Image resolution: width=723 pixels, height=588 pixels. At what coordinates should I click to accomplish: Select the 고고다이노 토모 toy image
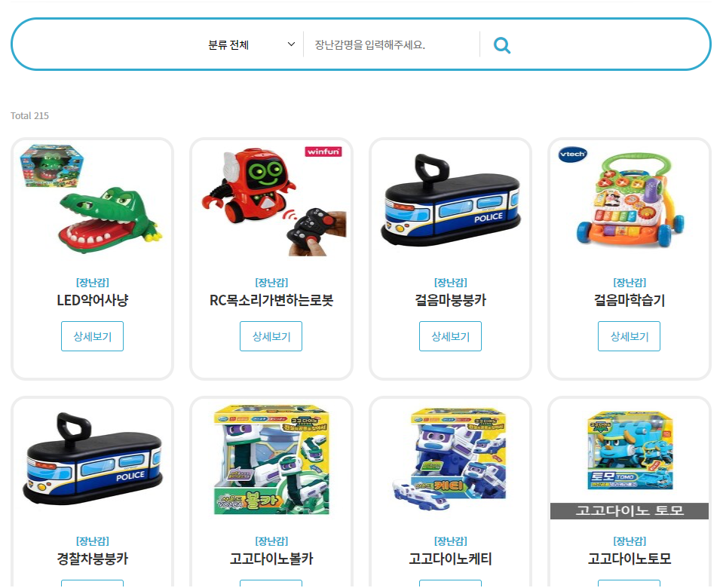tap(629, 464)
